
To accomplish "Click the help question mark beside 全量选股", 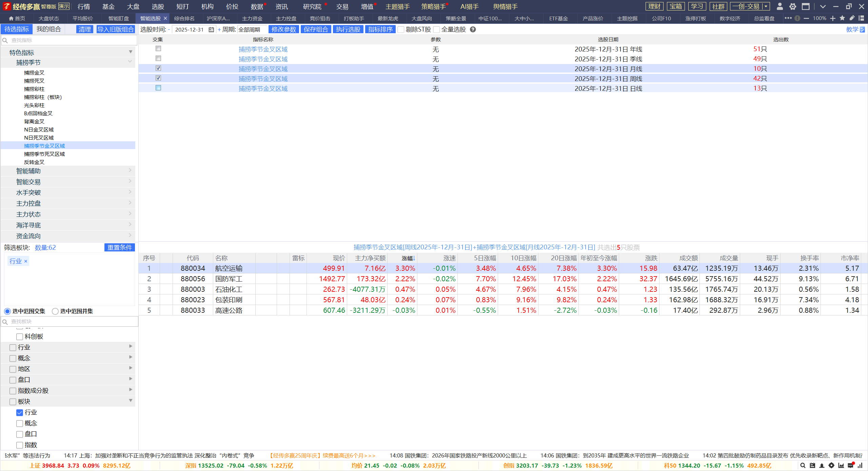I will click(x=473, y=29).
